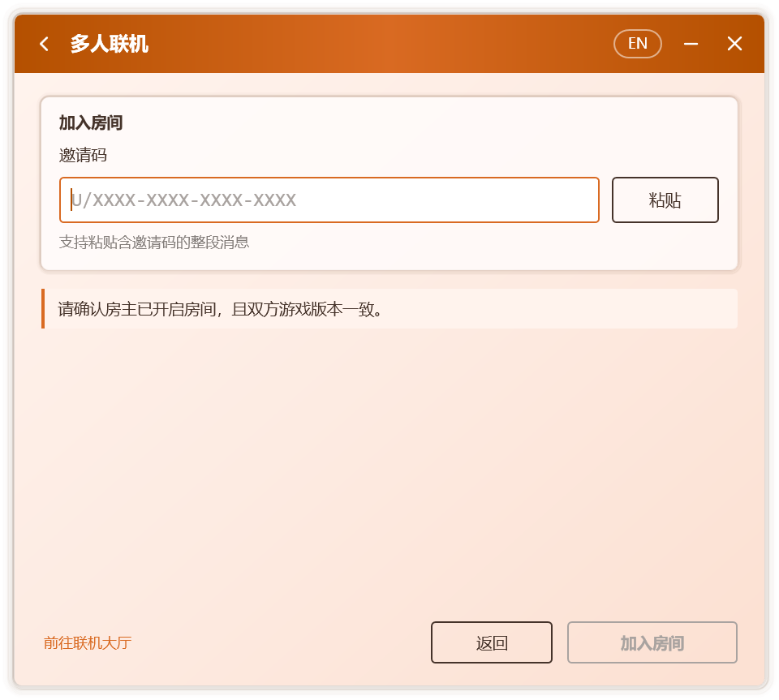Close the 多人联机 window

click(734, 44)
